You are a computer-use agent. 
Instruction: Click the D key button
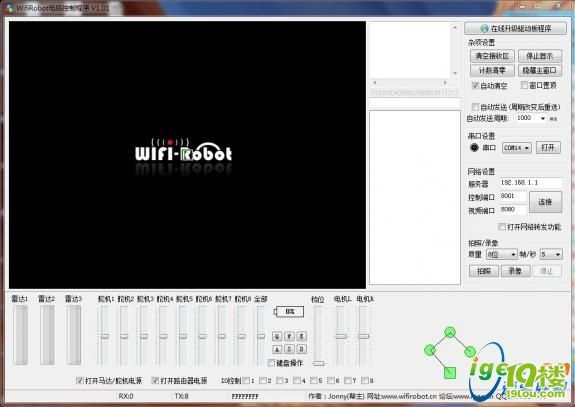(x=301, y=349)
